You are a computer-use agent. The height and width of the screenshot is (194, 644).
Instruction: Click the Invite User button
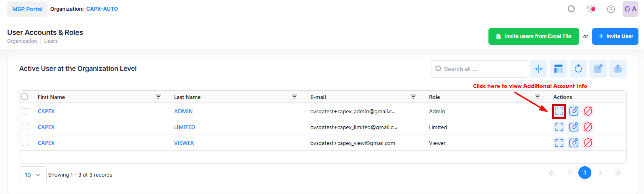click(615, 36)
